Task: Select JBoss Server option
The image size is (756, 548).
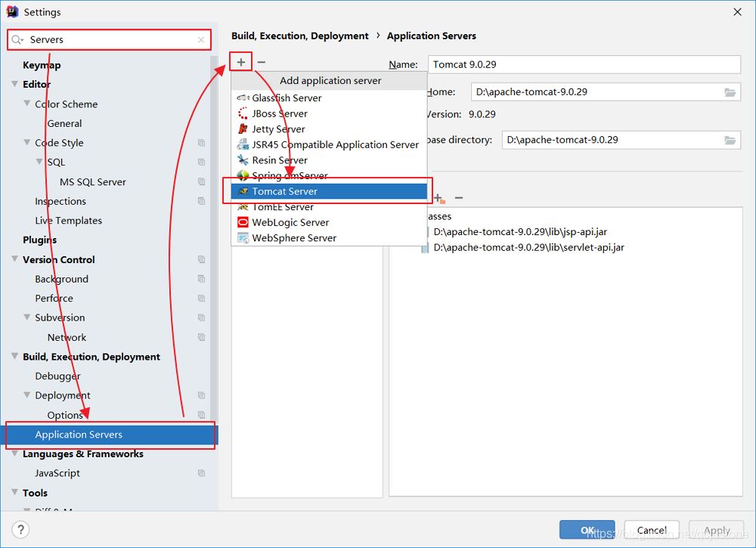Action: [280, 113]
